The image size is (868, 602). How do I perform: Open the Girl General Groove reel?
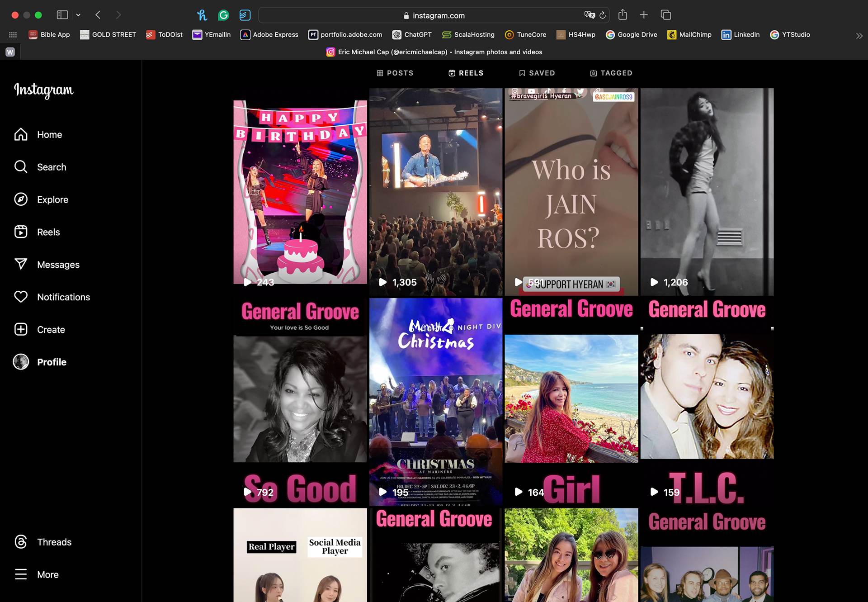[x=571, y=402]
